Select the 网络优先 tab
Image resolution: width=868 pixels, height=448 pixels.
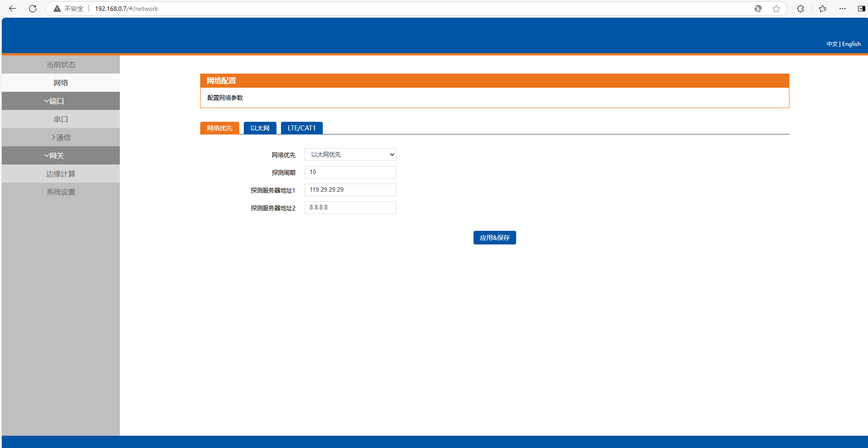coord(220,128)
